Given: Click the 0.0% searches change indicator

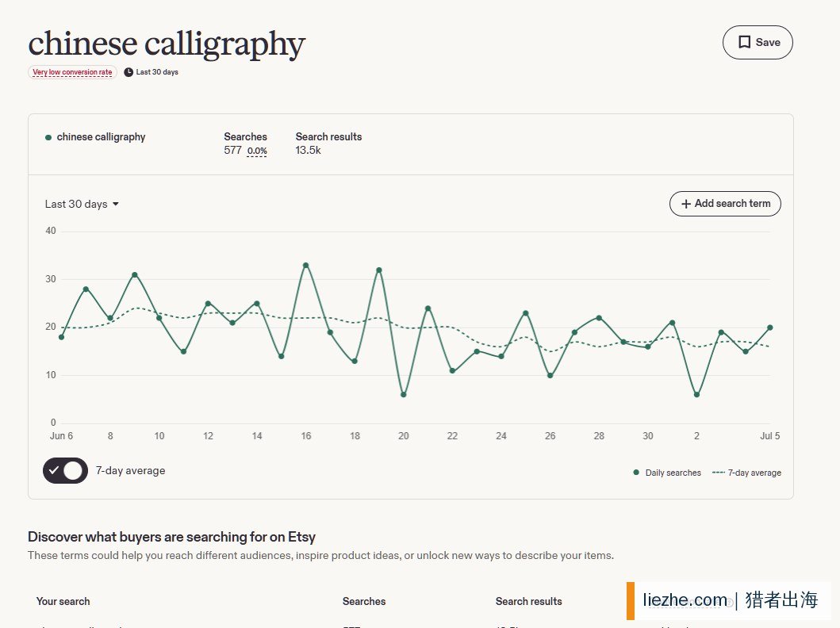Looking at the screenshot, I should point(257,151).
